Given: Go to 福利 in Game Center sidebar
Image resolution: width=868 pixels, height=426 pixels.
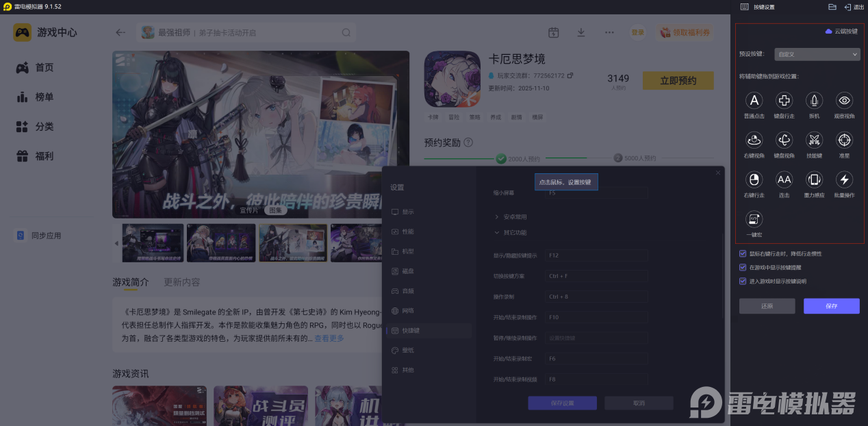Looking at the screenshot, I should point(36,156).
